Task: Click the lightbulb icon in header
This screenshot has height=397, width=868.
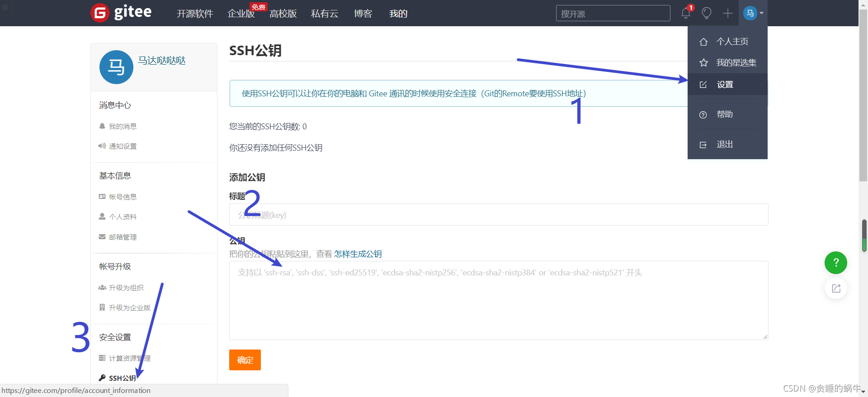Action: (x=707, y=13)
